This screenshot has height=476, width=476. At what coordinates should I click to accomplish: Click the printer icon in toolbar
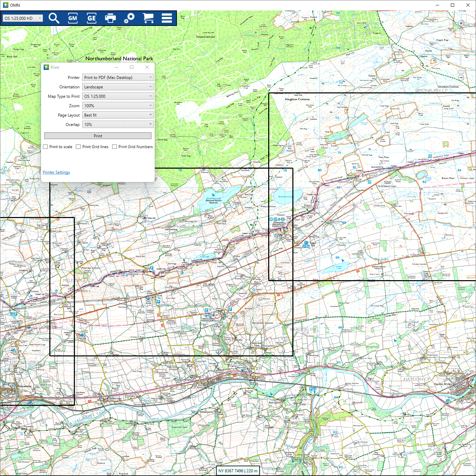110,18
